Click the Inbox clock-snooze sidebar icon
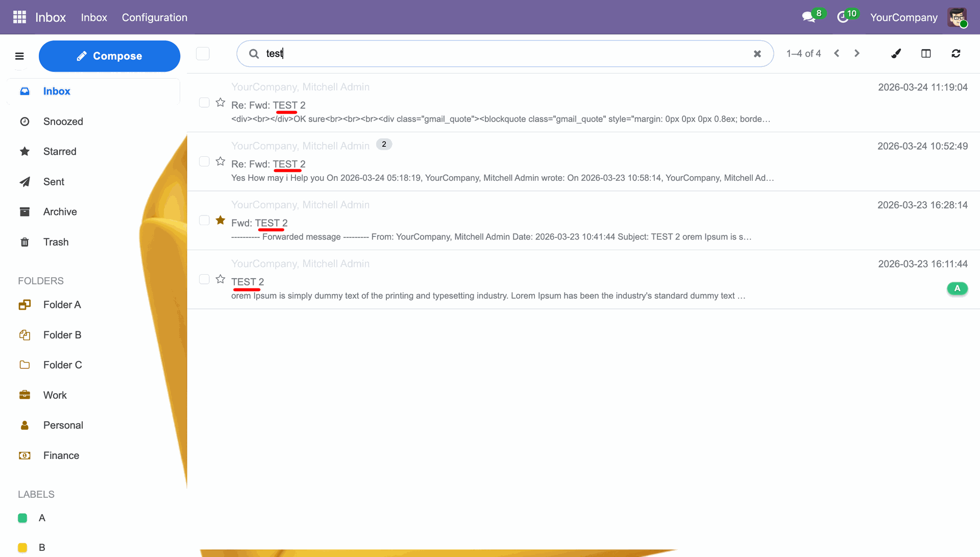Screen dimensions: 980x557 click(x=24, y=122)
